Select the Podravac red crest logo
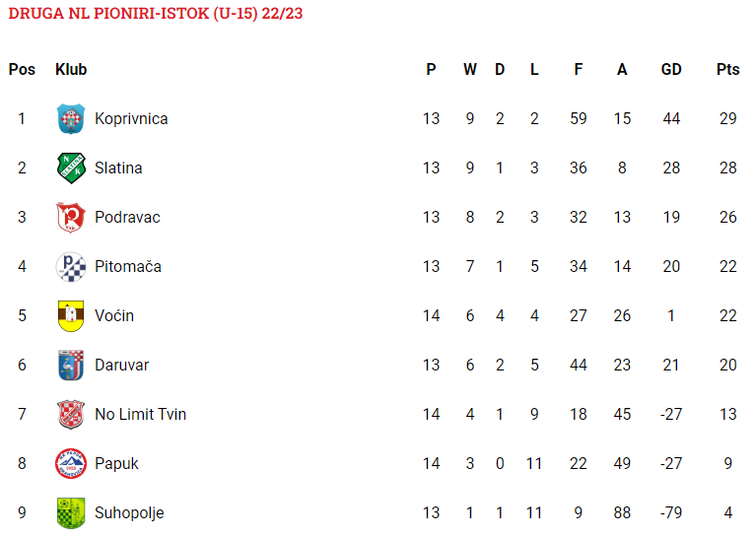The height and width of the screenshot is (538, 756). (71, 218)
